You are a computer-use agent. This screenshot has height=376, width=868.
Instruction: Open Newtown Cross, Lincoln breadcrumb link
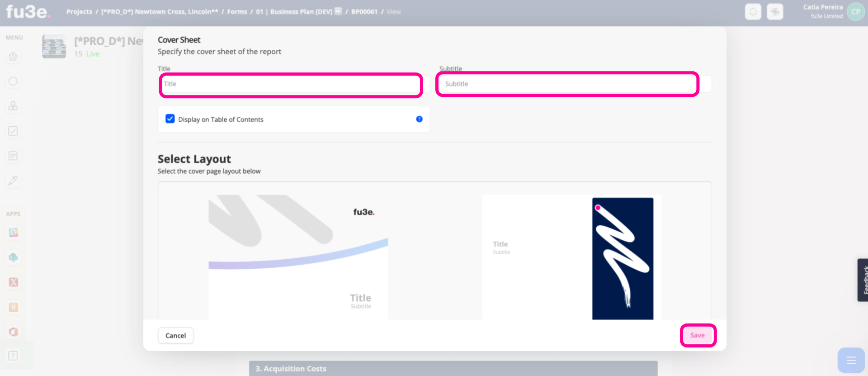coord(160,12)
